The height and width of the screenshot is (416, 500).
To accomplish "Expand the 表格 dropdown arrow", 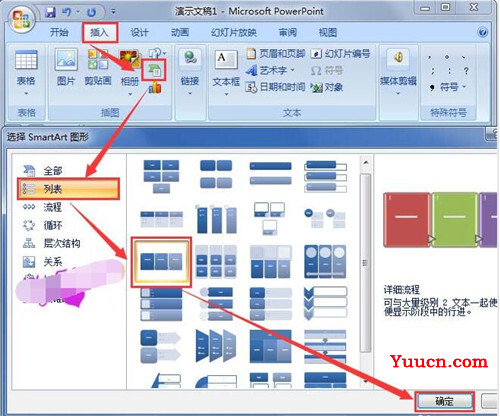I will tap(26, 94).
